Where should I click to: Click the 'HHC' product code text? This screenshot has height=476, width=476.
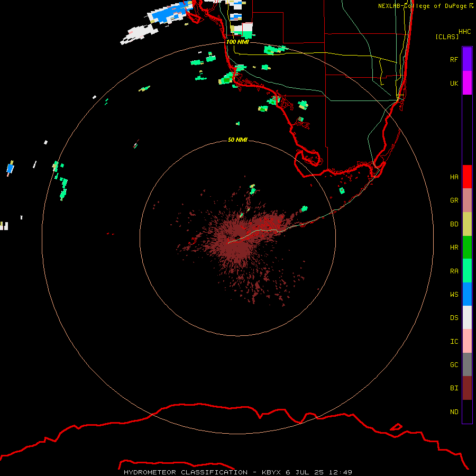pyautogui.click(x=465, y=32)
